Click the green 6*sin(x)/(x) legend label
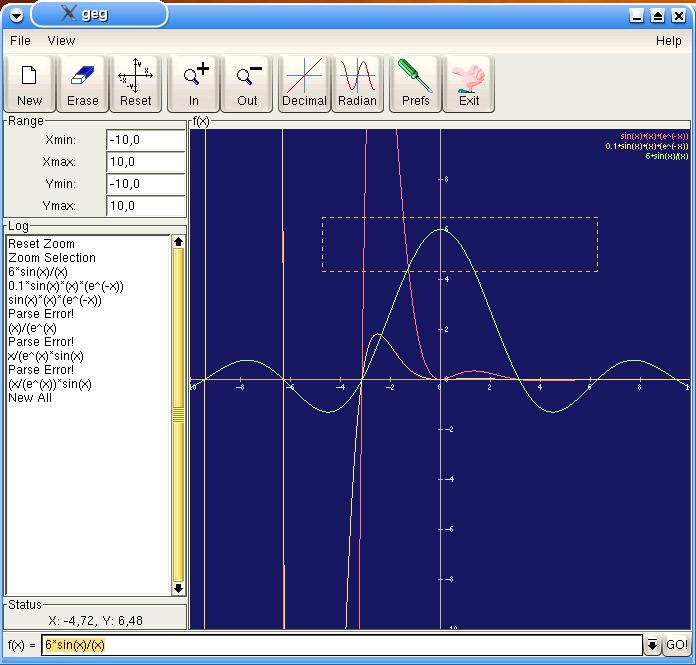Screen dimensions: 696x665 pyautogui.click(x=667, y=156)
